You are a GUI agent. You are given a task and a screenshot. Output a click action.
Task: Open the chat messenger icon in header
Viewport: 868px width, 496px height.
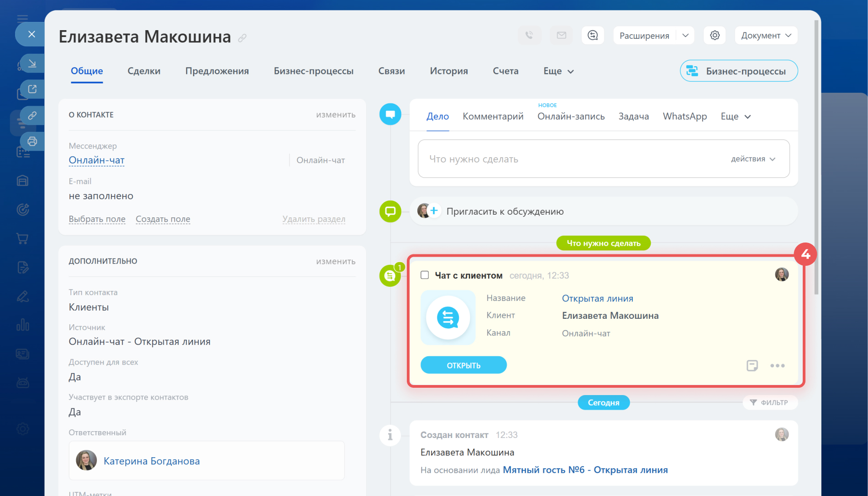click(x=593, y=35)
